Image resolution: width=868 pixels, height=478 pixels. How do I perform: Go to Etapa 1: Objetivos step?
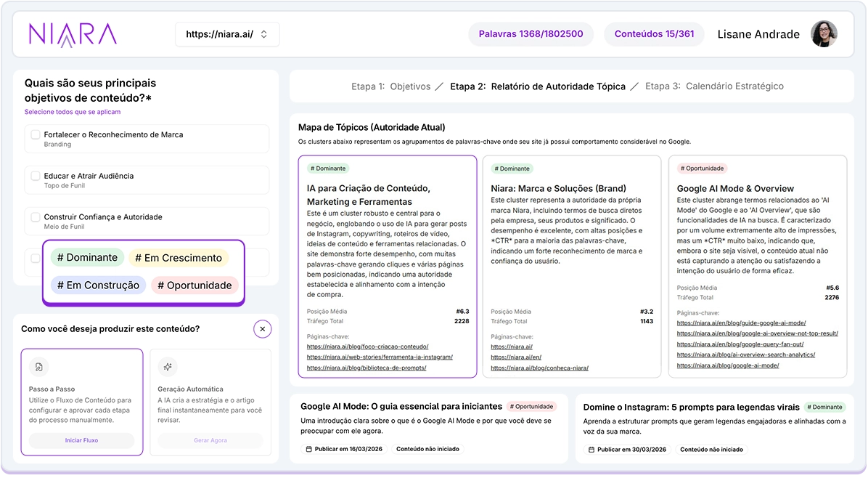390,86
